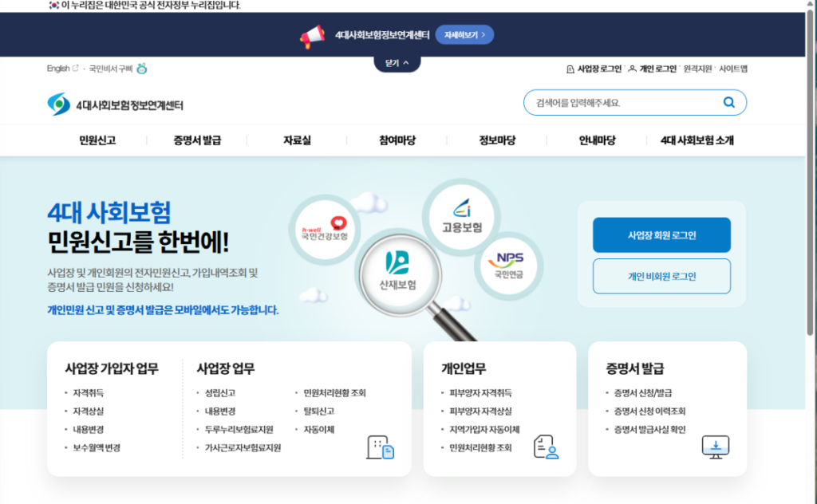817x504 pixels.
Task: Click the blue 모바일에서도 가능합니다 notice text
Action: 163,309
